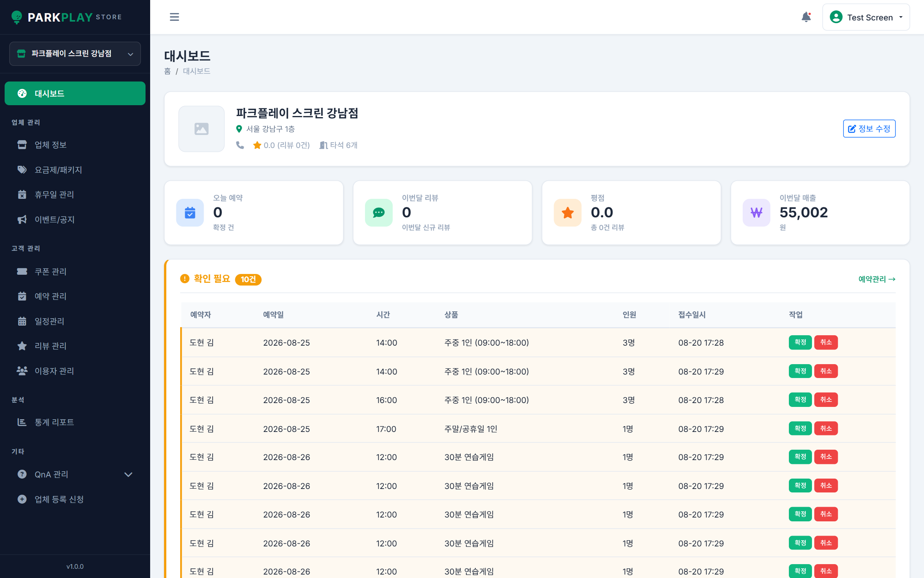Click the 10건 count badge

[x=248, y=279]
